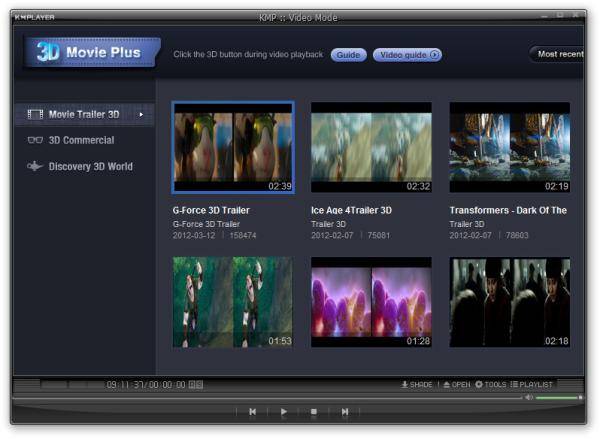This screenshot has width=600, height=439.
Task: Click the Previous track button
Action: coord(253,411)
